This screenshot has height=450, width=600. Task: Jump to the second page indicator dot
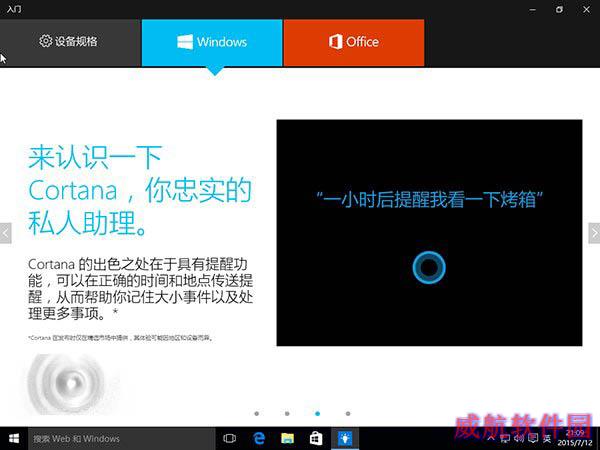click(287, 414)
